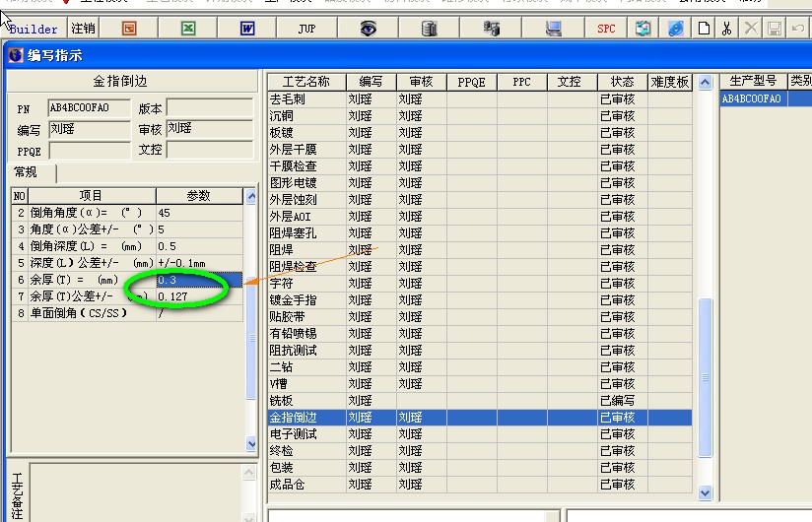Click the 余厚(T)公差 value 0.127

point(199,296)
